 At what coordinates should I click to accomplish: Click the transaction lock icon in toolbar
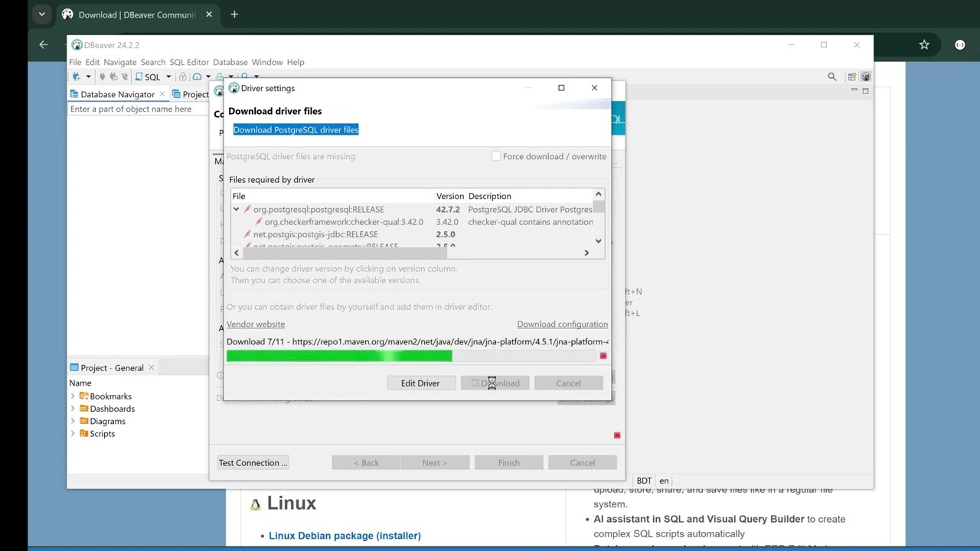(182, 77)
